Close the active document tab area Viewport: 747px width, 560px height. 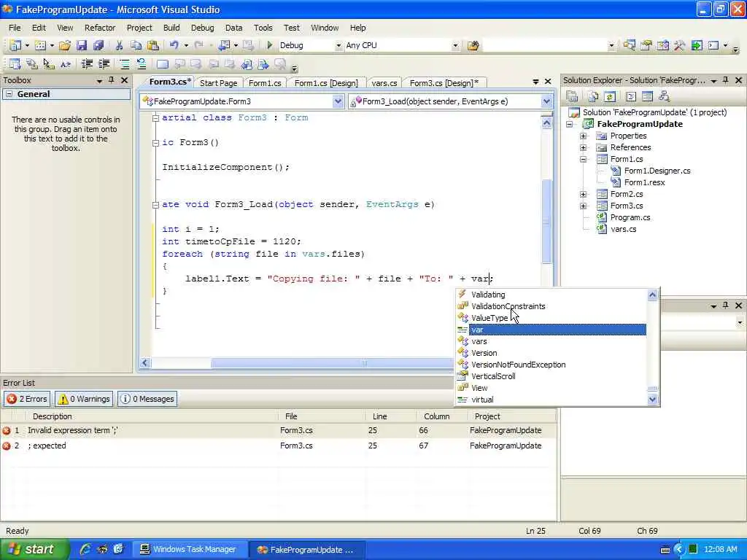(548, 82)
